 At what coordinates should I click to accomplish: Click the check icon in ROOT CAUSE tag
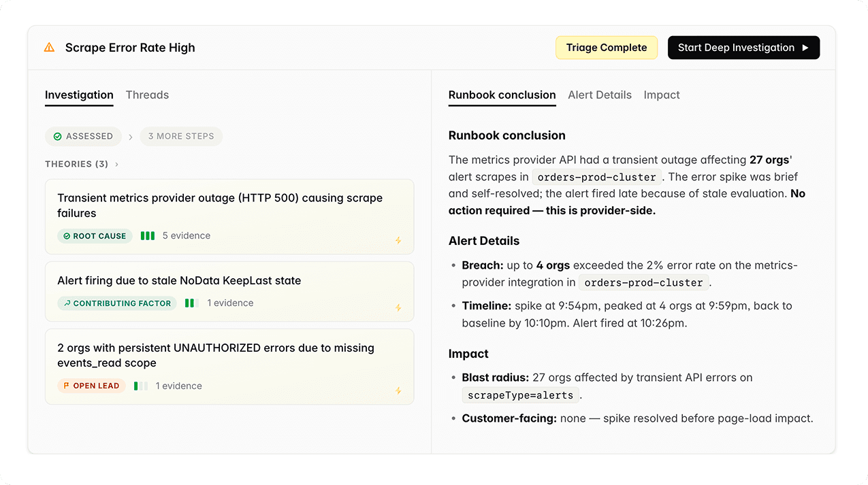(67, 236)
